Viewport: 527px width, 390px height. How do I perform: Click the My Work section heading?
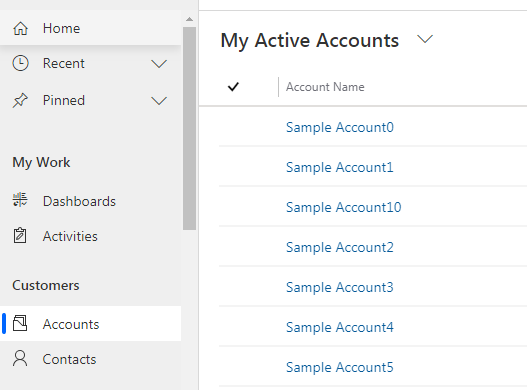[x=41, y=162]
